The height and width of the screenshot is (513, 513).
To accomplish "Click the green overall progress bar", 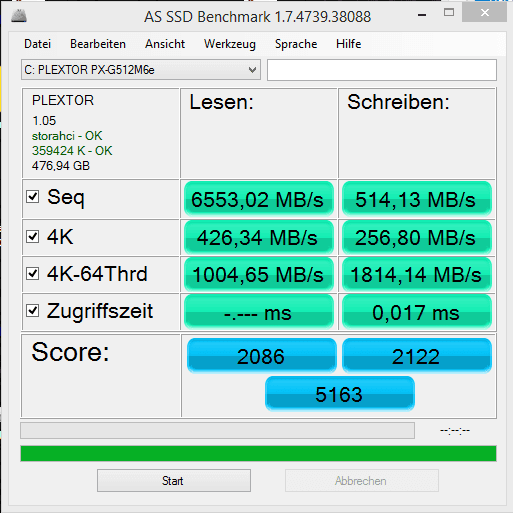I will tap(258, 454).
